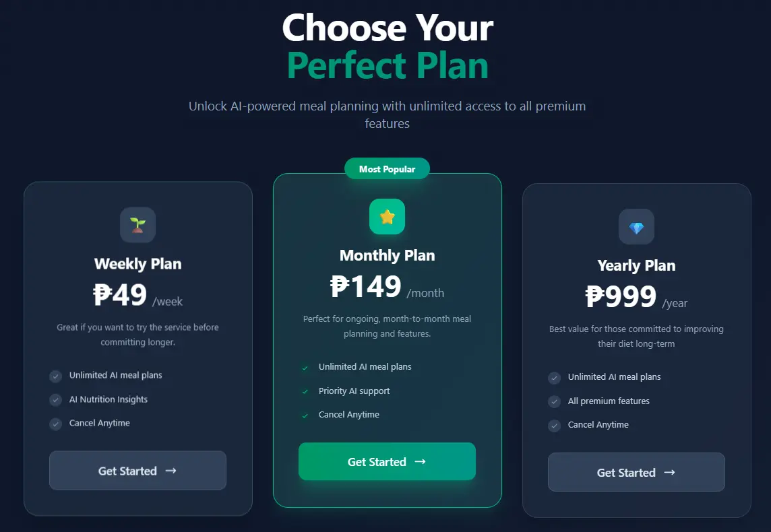Click the star icon above Monthly Plan

coord(387,217)
